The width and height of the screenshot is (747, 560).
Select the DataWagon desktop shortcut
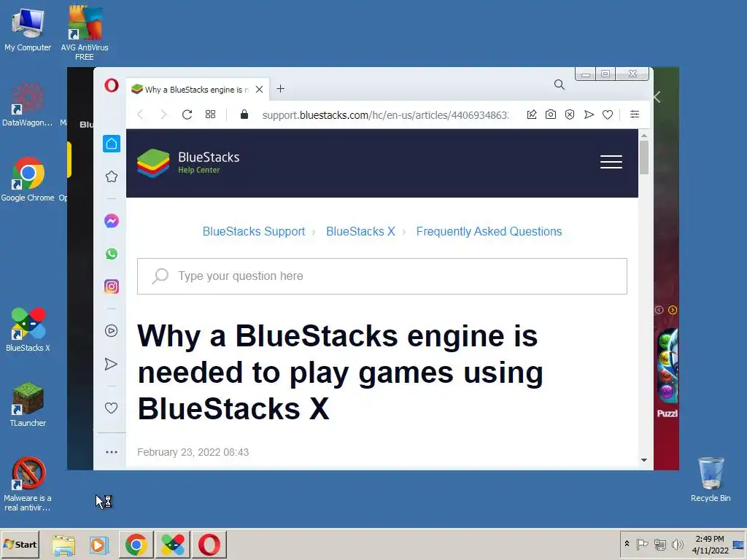(x=27, y=104)
